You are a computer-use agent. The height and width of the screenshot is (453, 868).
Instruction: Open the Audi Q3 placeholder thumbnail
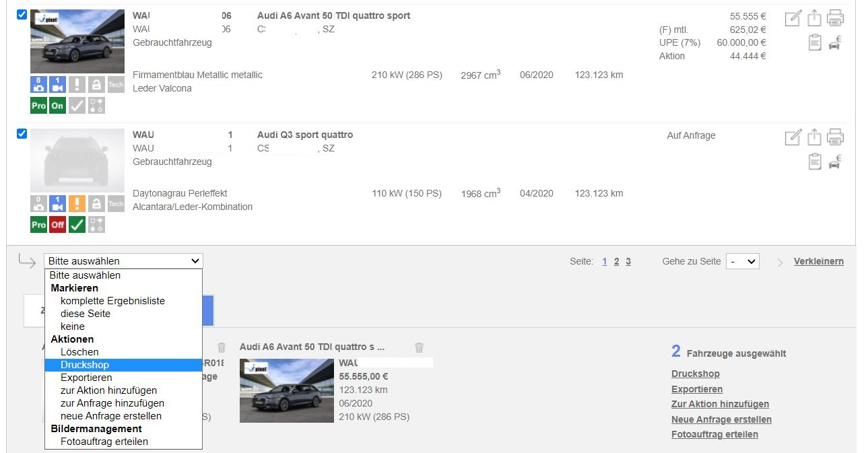(x=77, y=160)
